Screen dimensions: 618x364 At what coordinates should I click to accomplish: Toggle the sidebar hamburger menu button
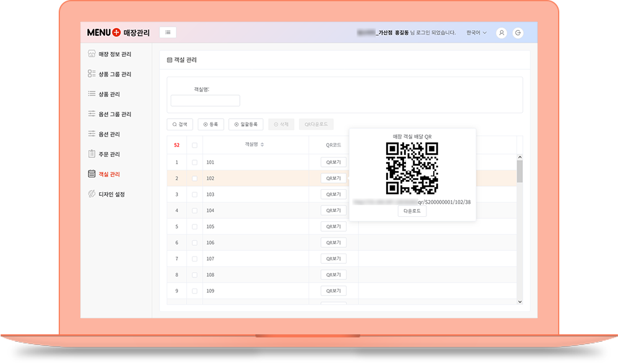(168, 33)
